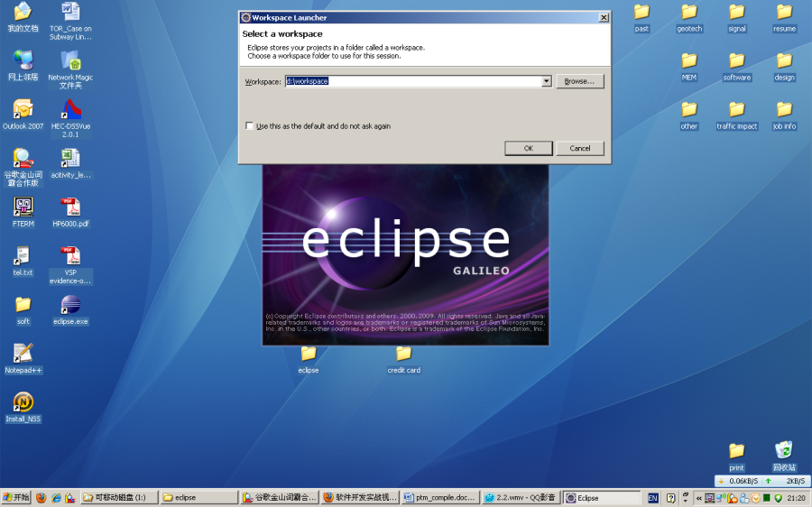Launch Internet Explorer from quick launch

point(55,498)
